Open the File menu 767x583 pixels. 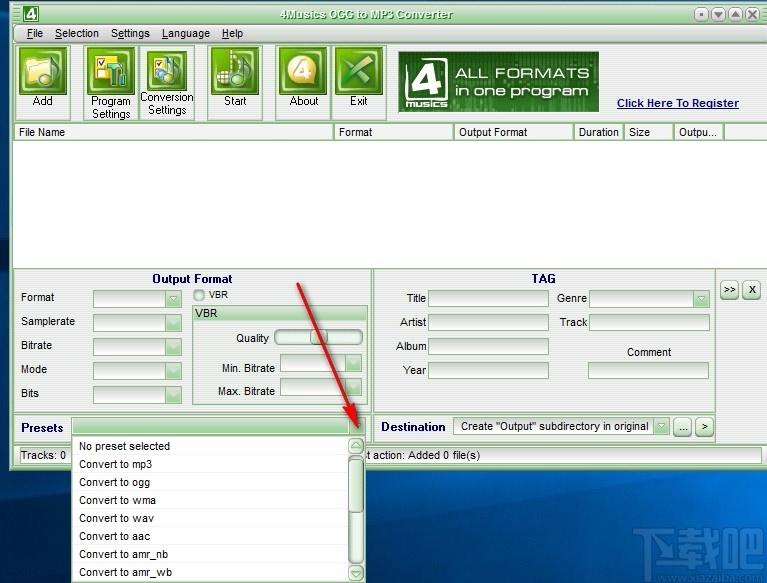[35, 33]
